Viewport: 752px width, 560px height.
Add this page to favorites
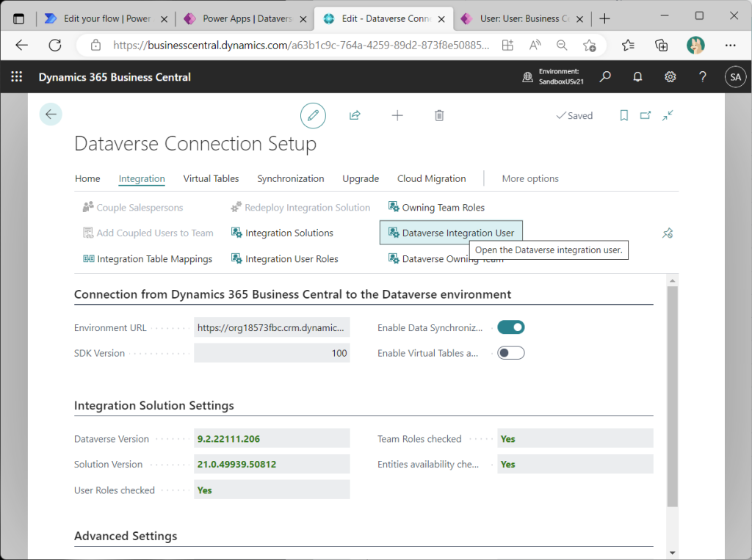tap(590, 46)
